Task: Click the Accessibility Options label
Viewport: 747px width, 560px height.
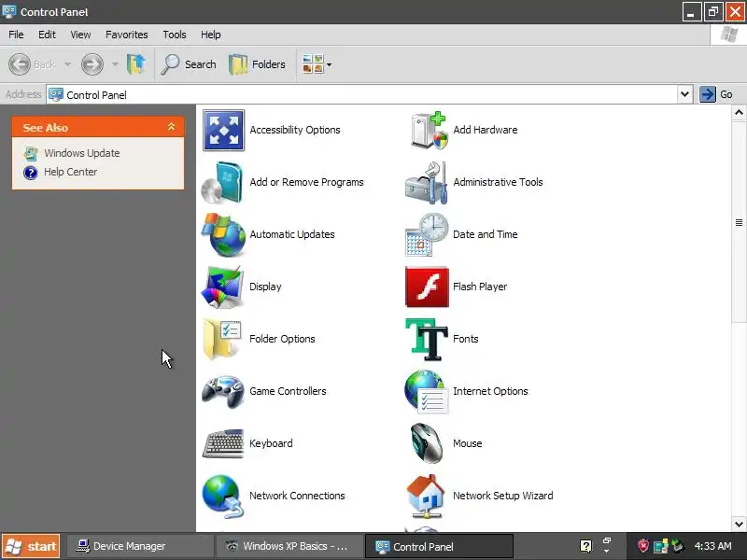Action: point(295,130)
